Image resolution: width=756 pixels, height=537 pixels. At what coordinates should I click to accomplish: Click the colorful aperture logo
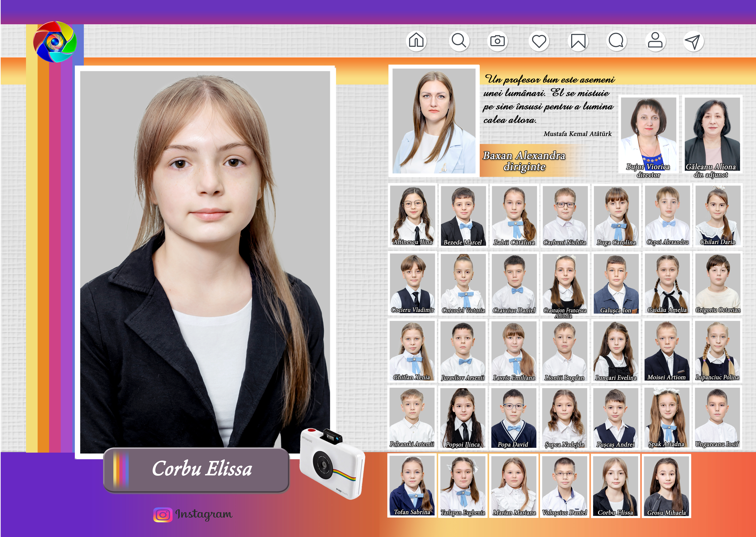pyautogui.click(x=55, y=42)
